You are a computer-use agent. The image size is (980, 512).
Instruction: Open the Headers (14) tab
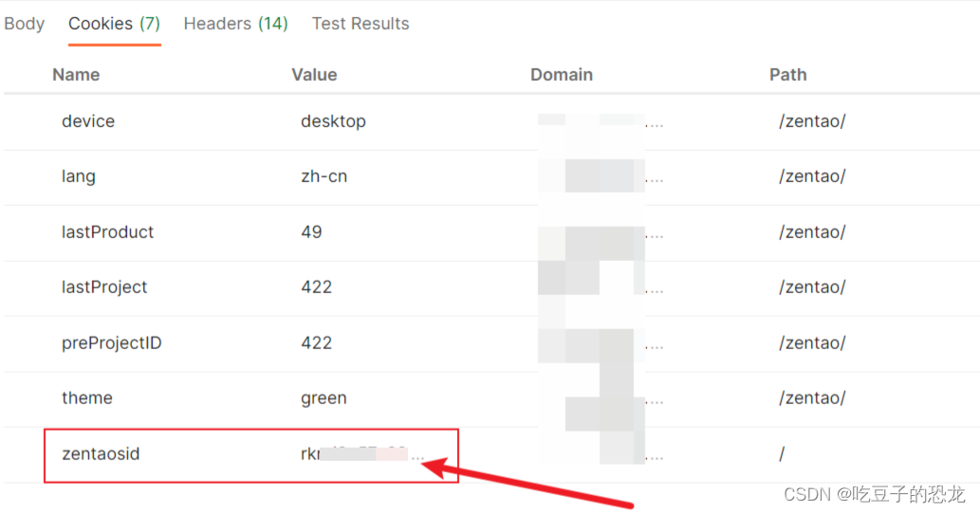[235, 24]
